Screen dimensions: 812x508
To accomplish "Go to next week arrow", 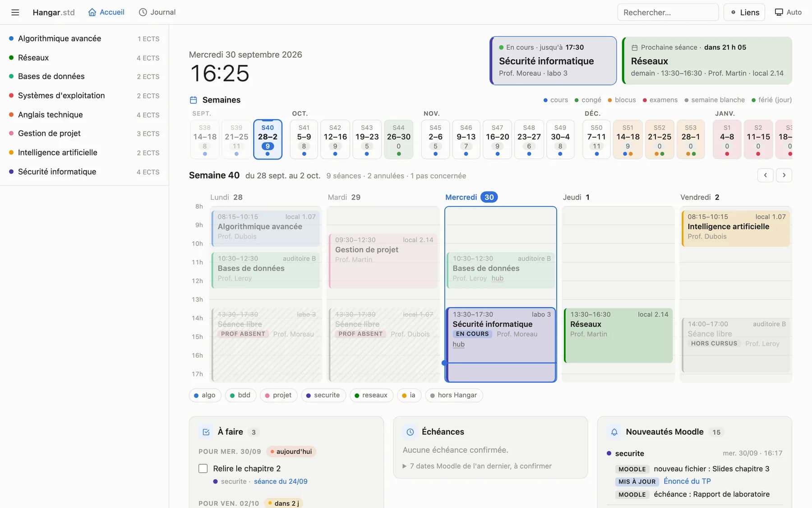I will [784, 175].
